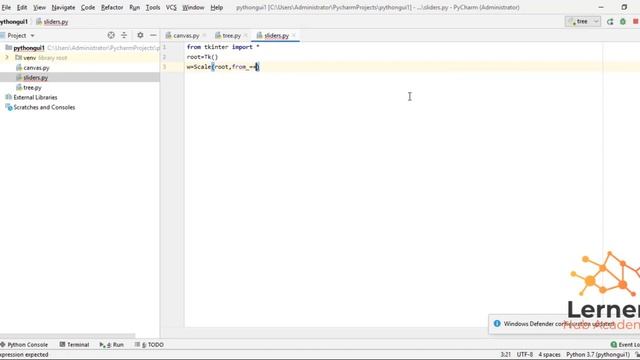Minimize the PyCharm window
640x360 pixels.
click(601, 7)
